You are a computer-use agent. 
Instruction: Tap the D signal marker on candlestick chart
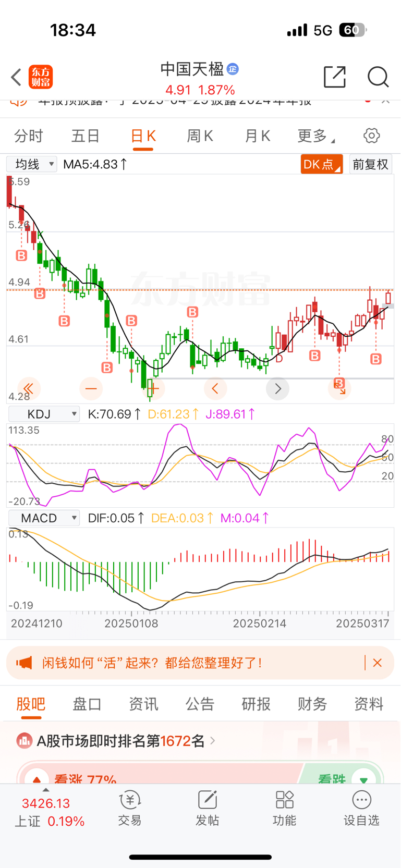click(279, 359)
